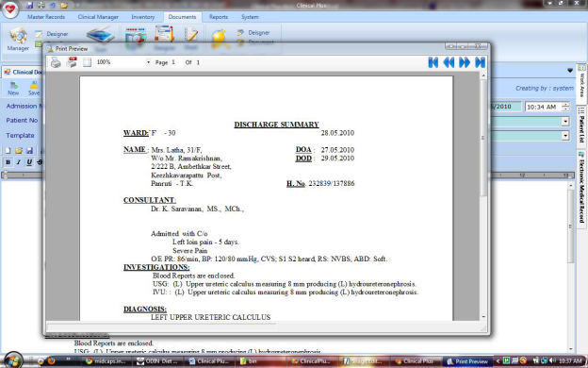Open the Reports ribbon tab

click(x=219, y=17)
